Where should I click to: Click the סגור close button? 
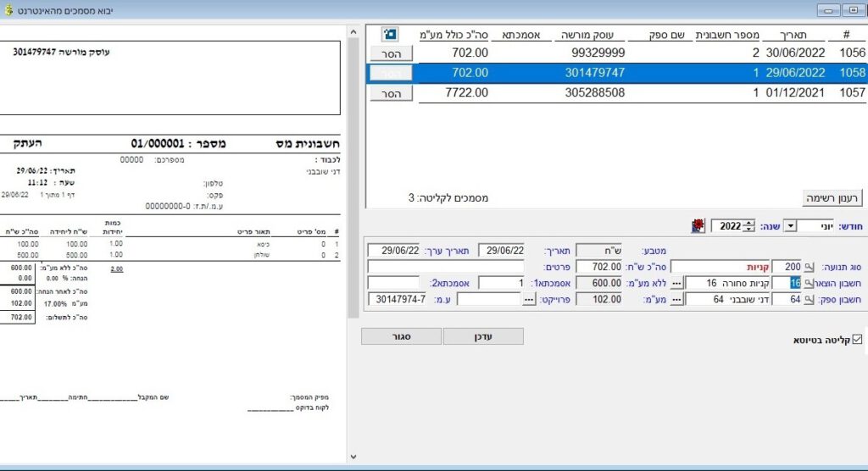point(401,336)
